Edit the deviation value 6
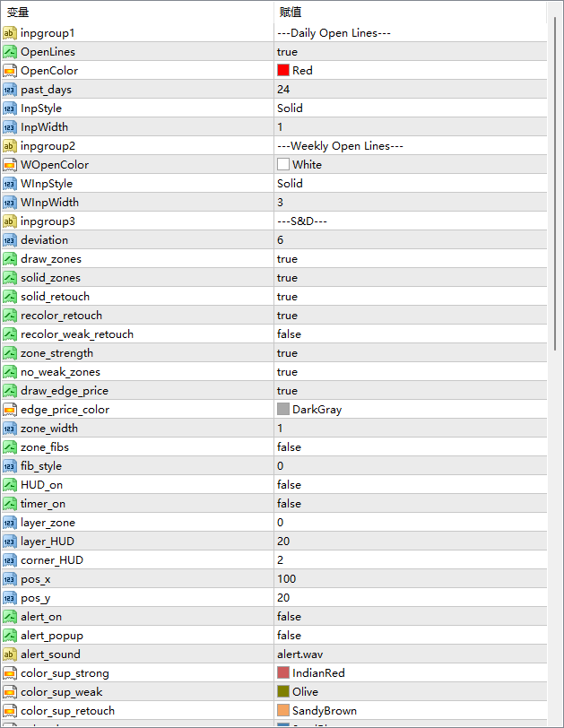564x728 pixels. [x=411, y=240]
